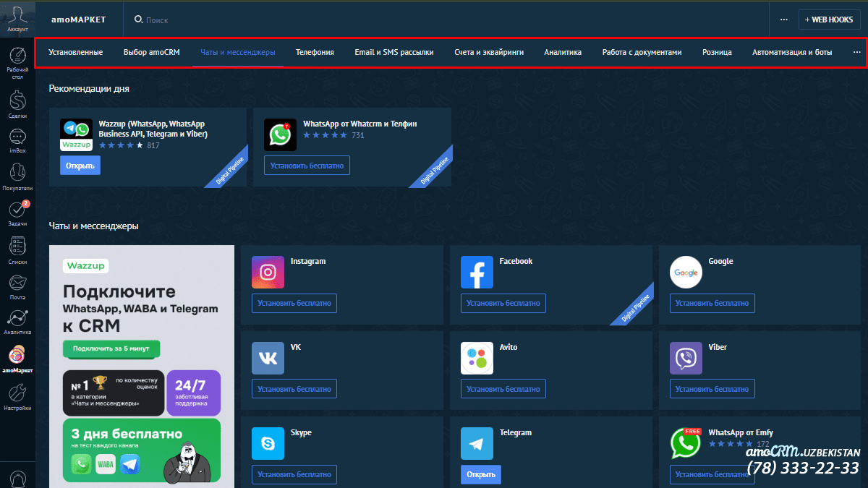Open the Телефония tab
Image resolution: width=868 pixels, height=488 pixels.
pyautogui.click(x=315, y=52)
